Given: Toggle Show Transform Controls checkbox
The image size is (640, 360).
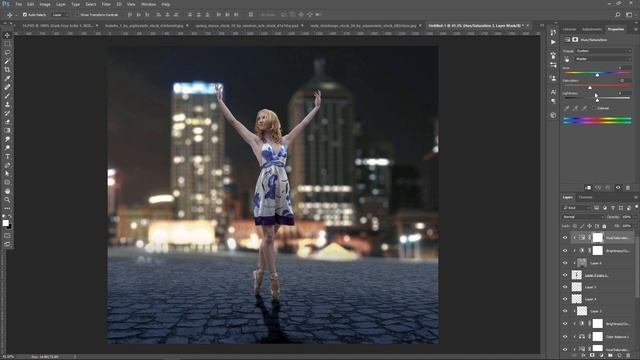Looking at the screenshot, I should click(77, 15).
